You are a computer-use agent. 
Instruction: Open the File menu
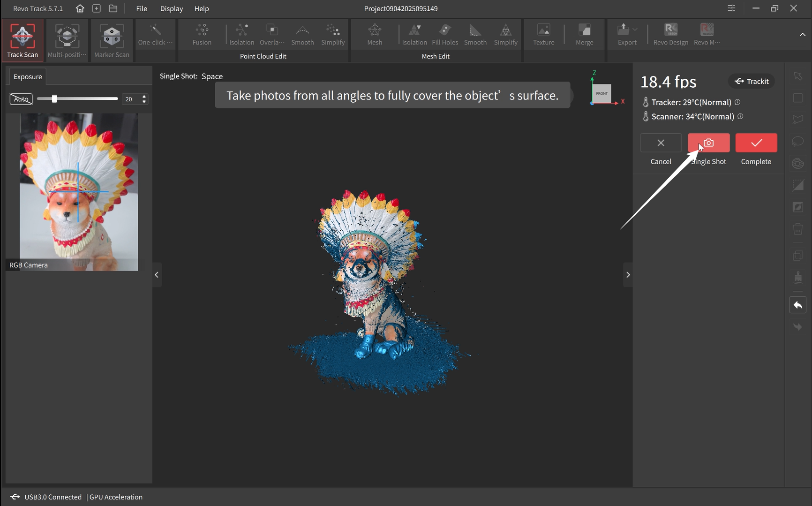click(x=142, y=8)
